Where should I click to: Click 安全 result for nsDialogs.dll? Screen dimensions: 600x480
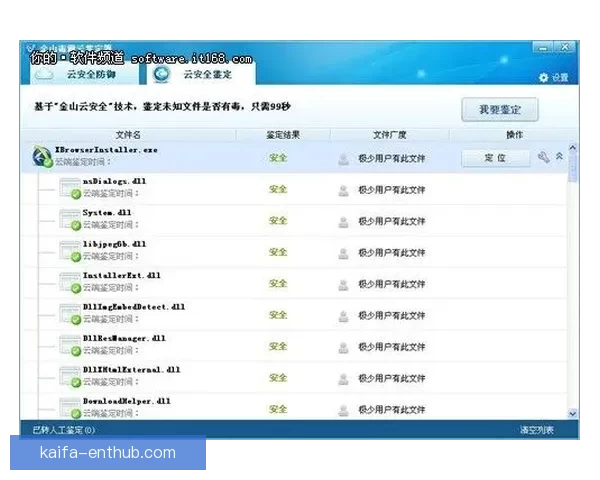278,189
